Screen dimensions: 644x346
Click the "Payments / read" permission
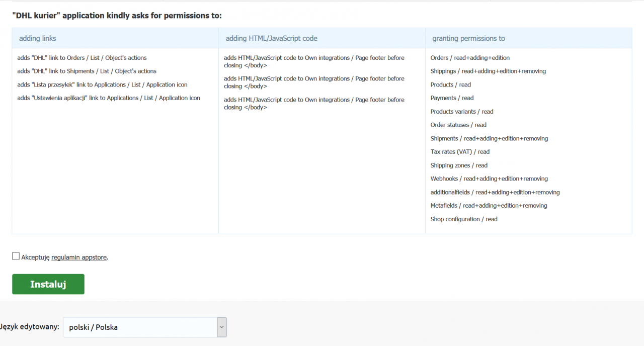pyautogui.click(x=452, y=98)
